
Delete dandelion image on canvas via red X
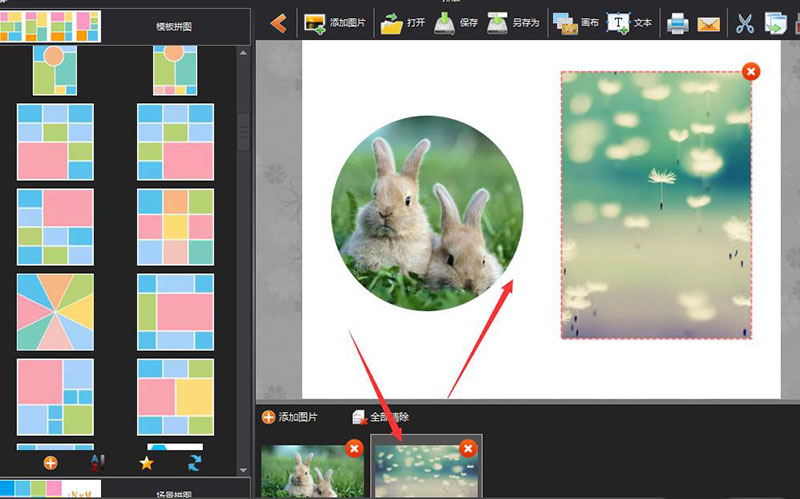(751, 71)
